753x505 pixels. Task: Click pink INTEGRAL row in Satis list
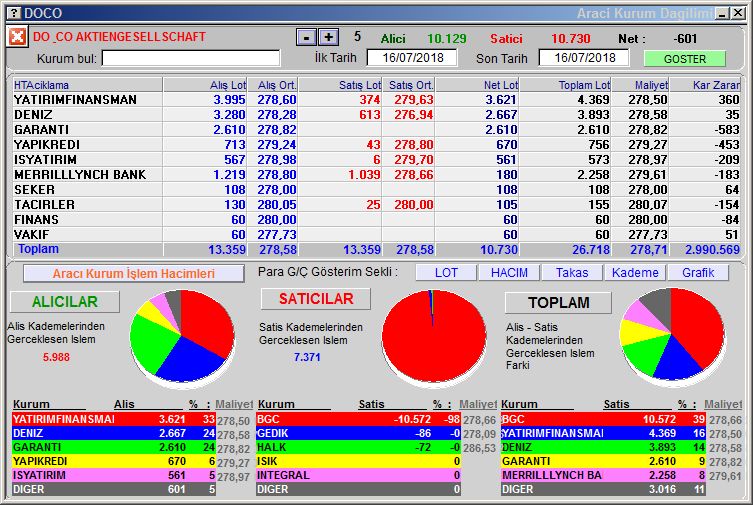click(x=358, y=475)
